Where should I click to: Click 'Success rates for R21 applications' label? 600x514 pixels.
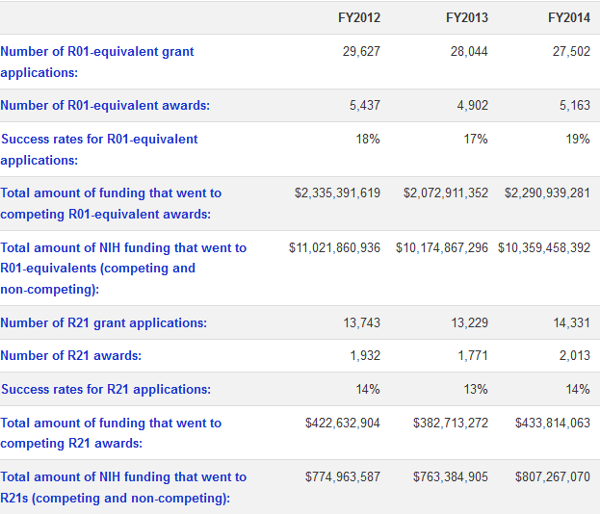tap(105, 389)
